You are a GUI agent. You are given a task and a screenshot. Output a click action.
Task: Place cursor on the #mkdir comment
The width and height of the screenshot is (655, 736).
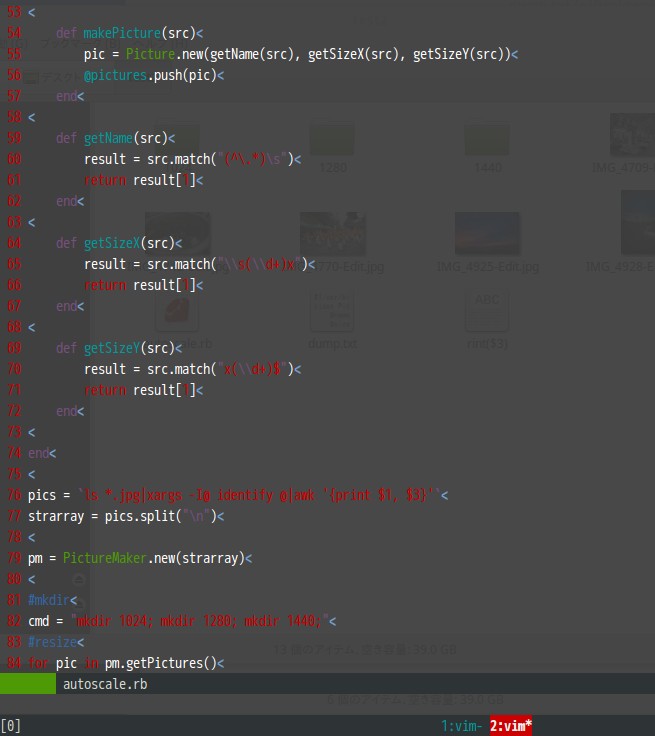[48, 600]
